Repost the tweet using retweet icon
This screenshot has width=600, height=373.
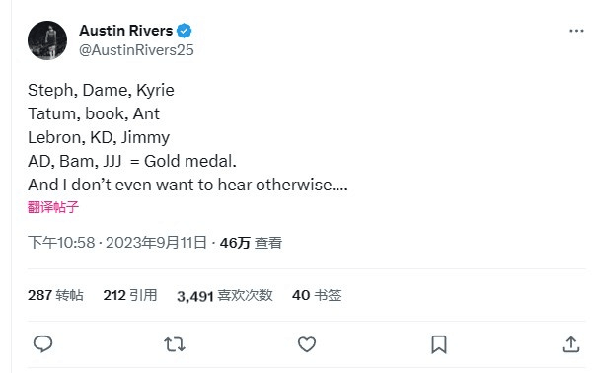coord(175,344)
